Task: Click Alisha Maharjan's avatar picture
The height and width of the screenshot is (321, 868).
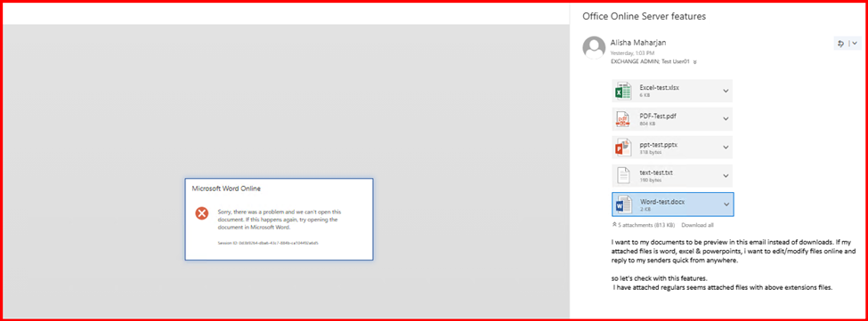Action: coord(594,47)
